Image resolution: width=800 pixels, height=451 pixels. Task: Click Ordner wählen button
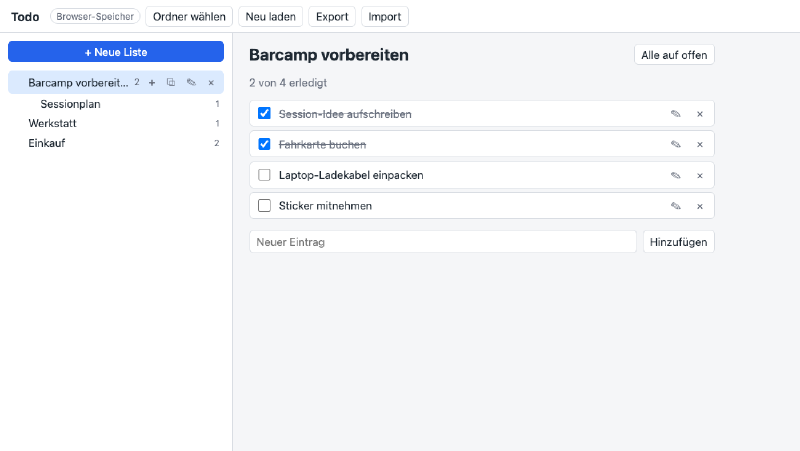click(189, 16)
